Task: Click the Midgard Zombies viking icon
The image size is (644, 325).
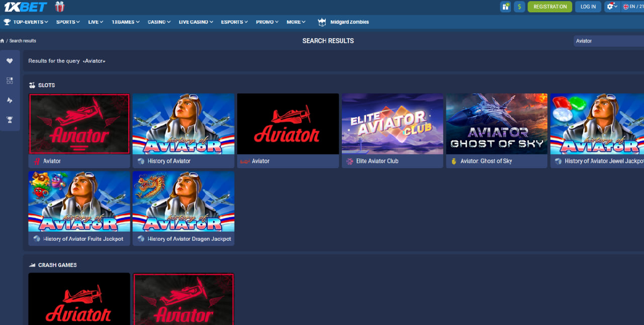Action: (322, 22)
